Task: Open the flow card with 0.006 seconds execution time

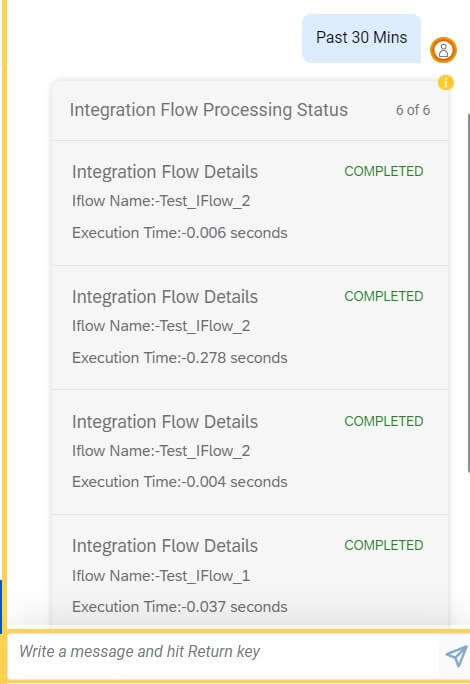Action: coord(250,203)
